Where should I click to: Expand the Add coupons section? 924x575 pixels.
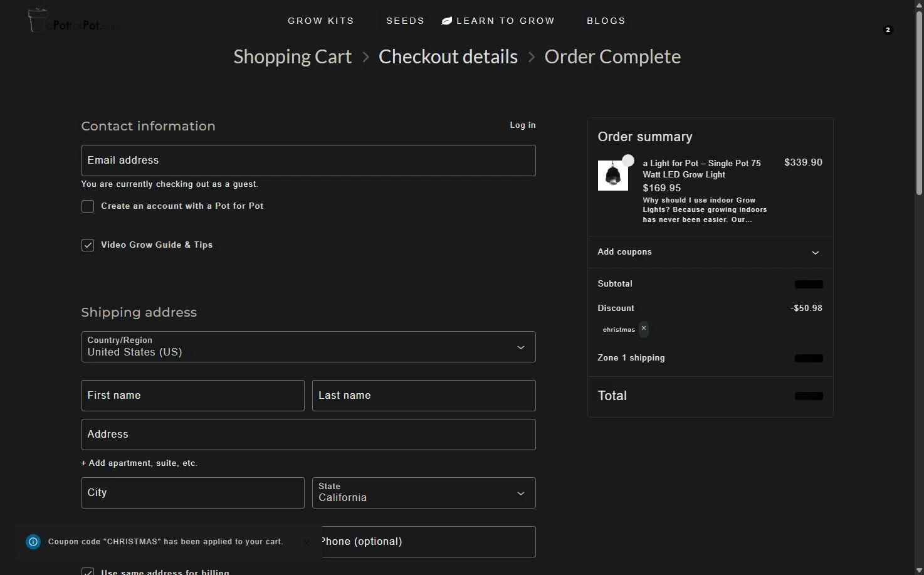click(x=710, y=252)
